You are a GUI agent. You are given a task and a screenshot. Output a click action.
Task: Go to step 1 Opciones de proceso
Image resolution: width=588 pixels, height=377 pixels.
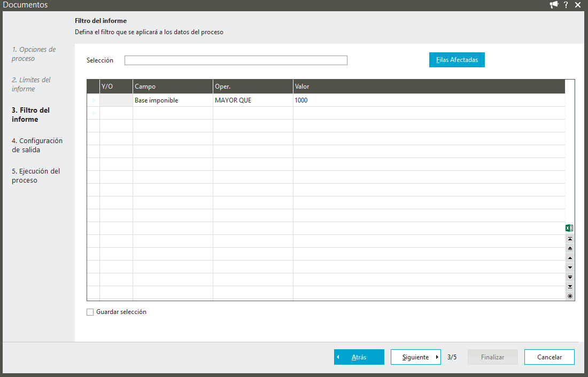point(34,54)
